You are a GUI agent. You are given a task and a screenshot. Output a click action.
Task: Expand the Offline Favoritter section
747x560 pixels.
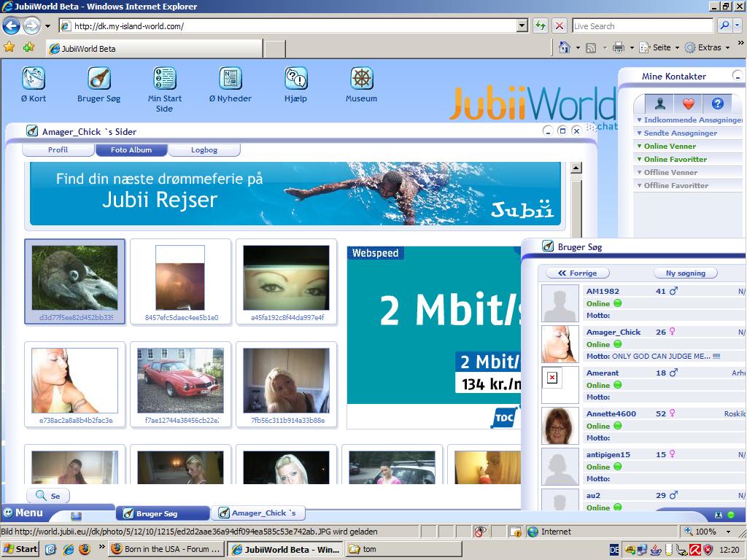pos(675,186)
